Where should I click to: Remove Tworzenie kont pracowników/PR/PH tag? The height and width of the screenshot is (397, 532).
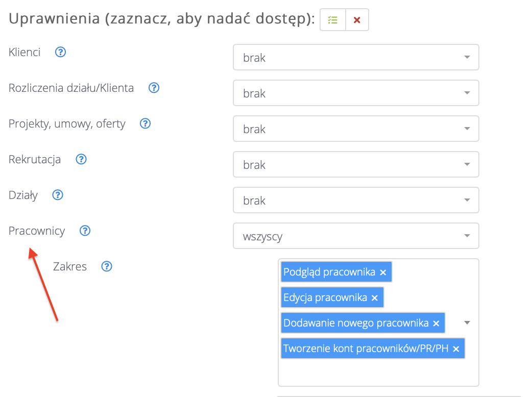click(x=456, y=349)
